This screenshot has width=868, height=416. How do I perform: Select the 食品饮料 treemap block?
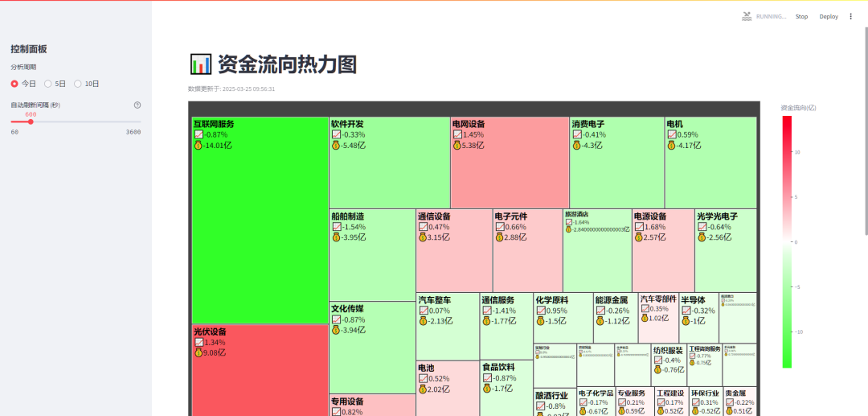point(506,389)
